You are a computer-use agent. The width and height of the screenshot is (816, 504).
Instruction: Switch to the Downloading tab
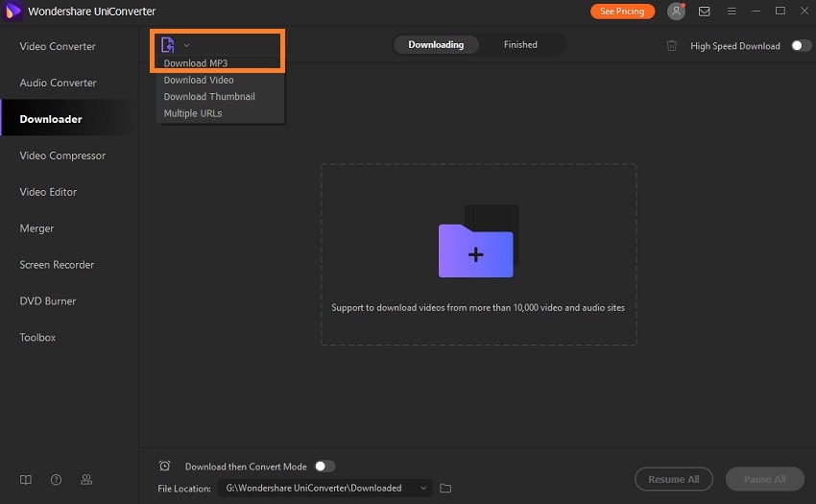pyautogui.click(x=436, y=45)
